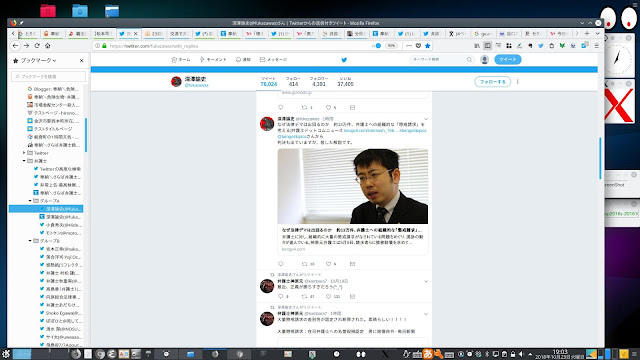Open the ツイート count 76,024 tab
The width and height of the screenshot is (640, 360).
click(269, 81)
